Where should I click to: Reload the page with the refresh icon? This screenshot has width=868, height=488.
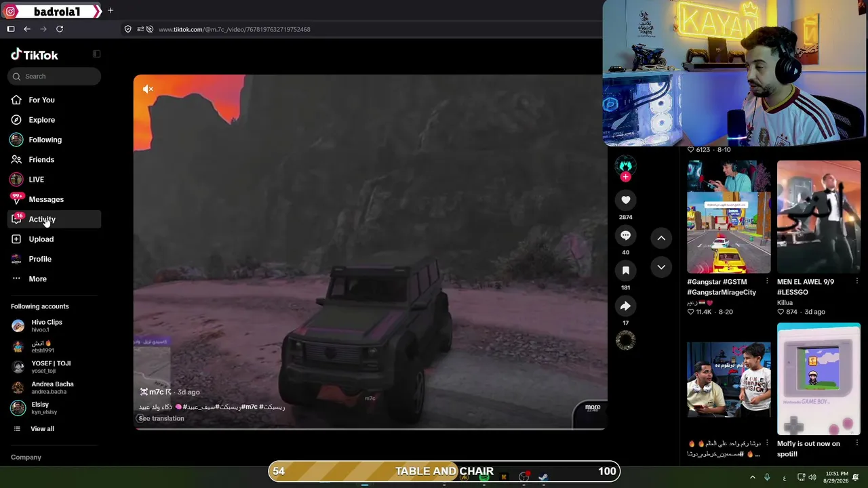click(60, 29)
